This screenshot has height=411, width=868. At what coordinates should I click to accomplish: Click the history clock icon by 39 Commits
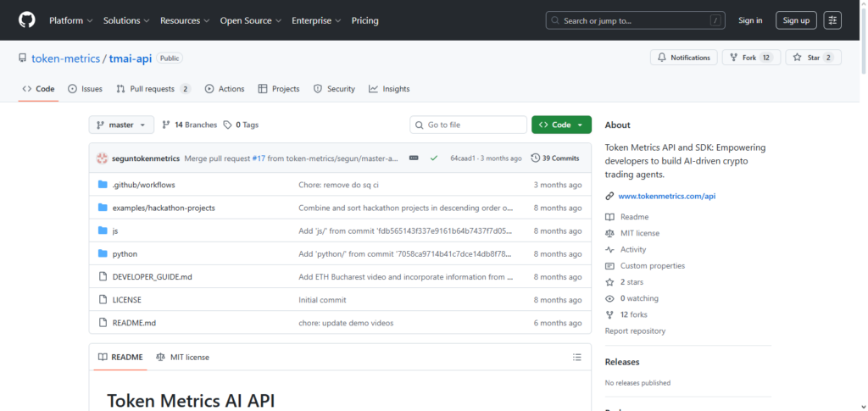[x=536, y=158]
